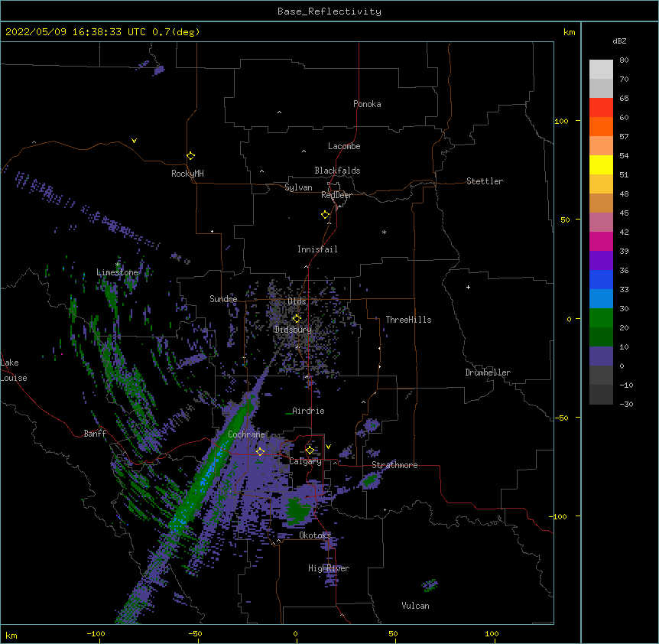Click the Base_Reflectivity title

pyautogui.click(x=329, y=11)
